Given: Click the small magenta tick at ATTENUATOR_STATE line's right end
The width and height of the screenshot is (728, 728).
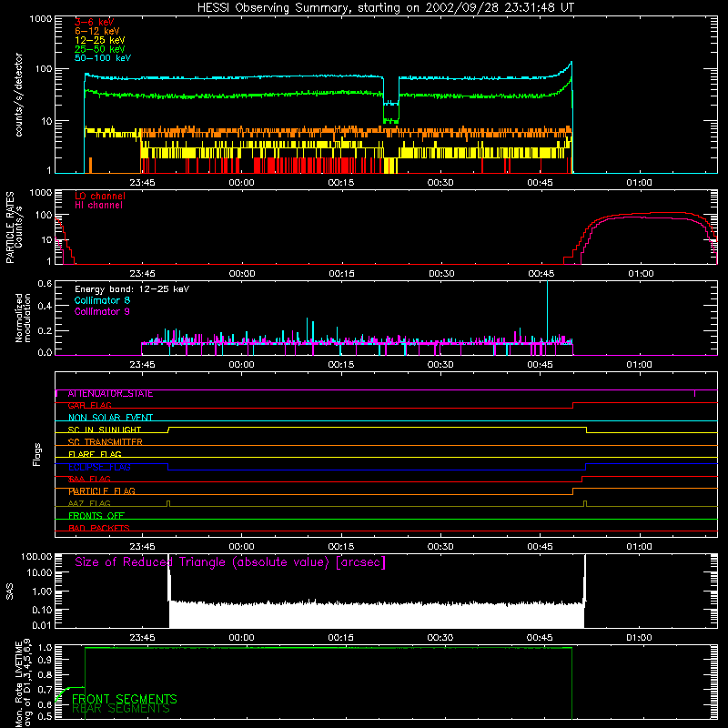Looking at the screenshot, I should (694, 394).
